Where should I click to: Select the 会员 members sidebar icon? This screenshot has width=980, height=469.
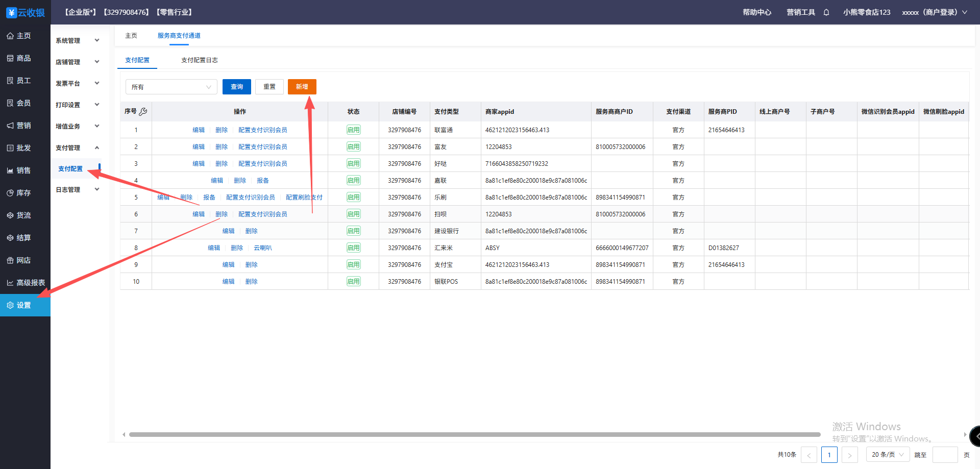(10, 103)
